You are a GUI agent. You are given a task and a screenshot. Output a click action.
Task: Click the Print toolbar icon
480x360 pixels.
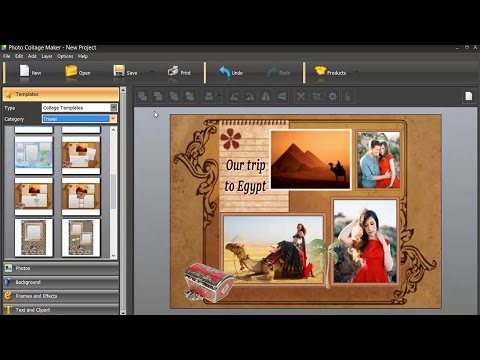coord(173,71)
